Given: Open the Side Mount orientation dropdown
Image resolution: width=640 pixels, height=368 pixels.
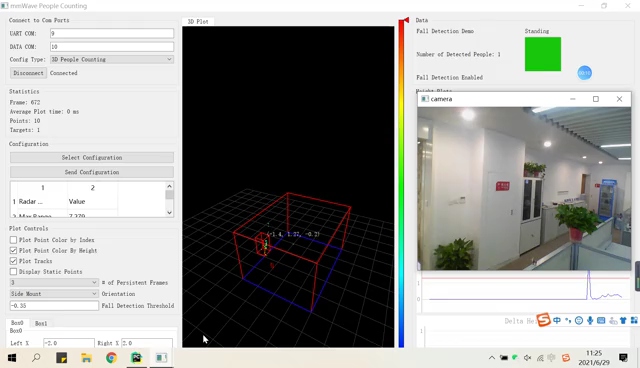Looking at the screenshot, I should [x=54, y=294].
